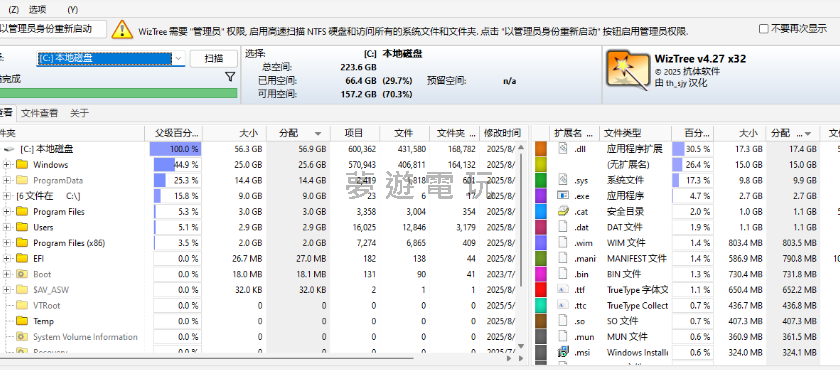Click the WizTree wizard hat logo

[x=627, y=69]
